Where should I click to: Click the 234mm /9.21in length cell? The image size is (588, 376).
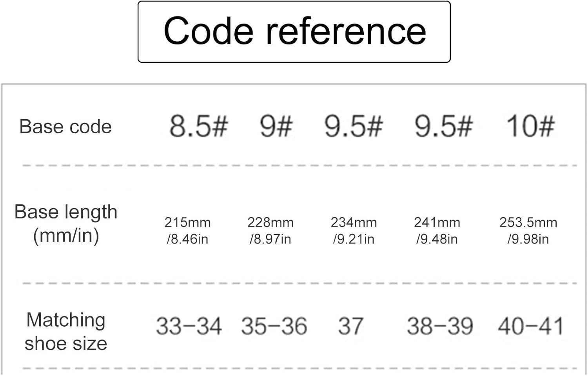[x=354, y=231]
